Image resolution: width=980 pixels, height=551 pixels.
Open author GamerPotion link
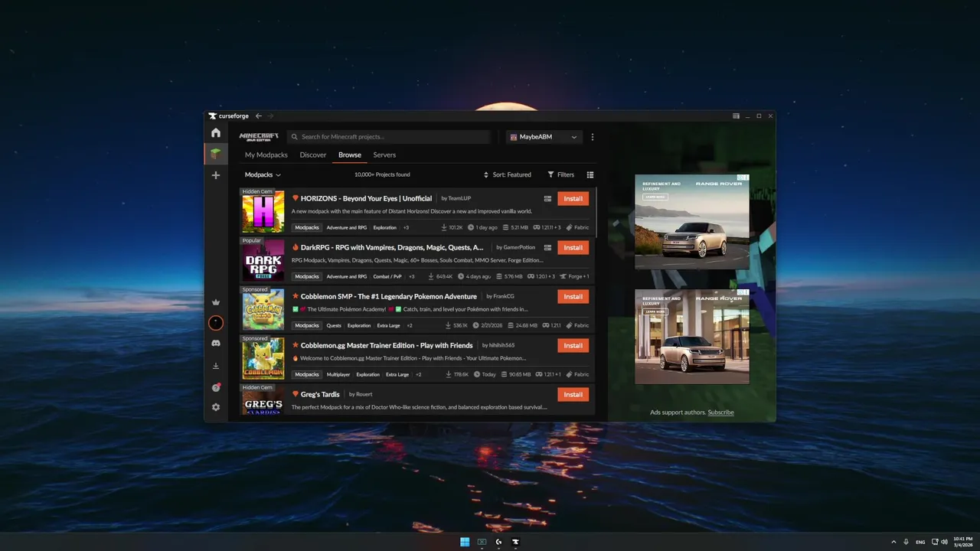pyautogui.click(x=520, y=247)
